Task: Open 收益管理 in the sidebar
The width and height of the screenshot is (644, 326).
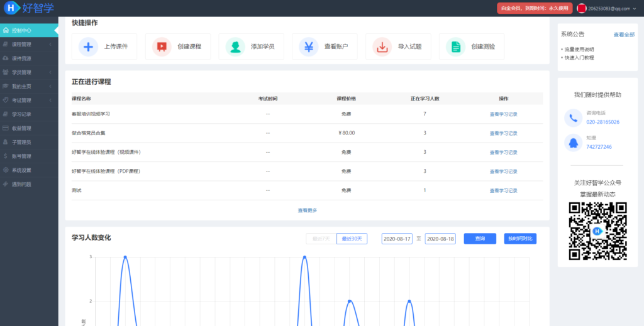Action: coord(29,128)
